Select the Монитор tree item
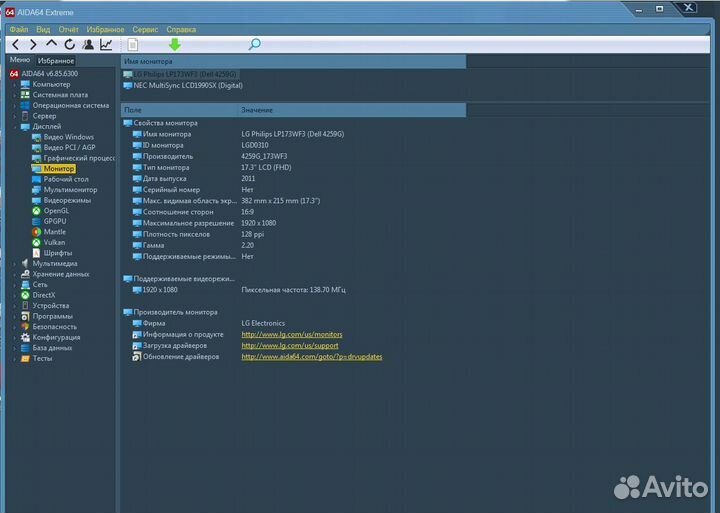The width and height of the screenshot is (720, 513). click(53, 169)
